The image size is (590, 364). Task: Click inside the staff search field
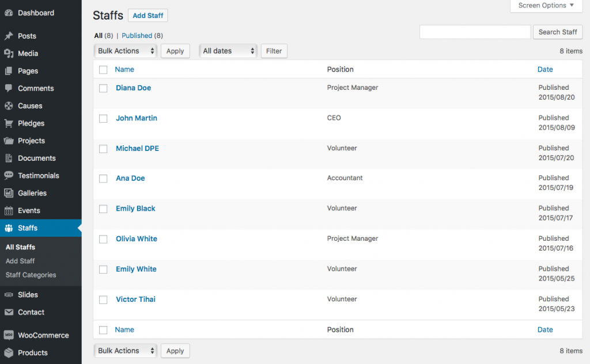point(475,32)
